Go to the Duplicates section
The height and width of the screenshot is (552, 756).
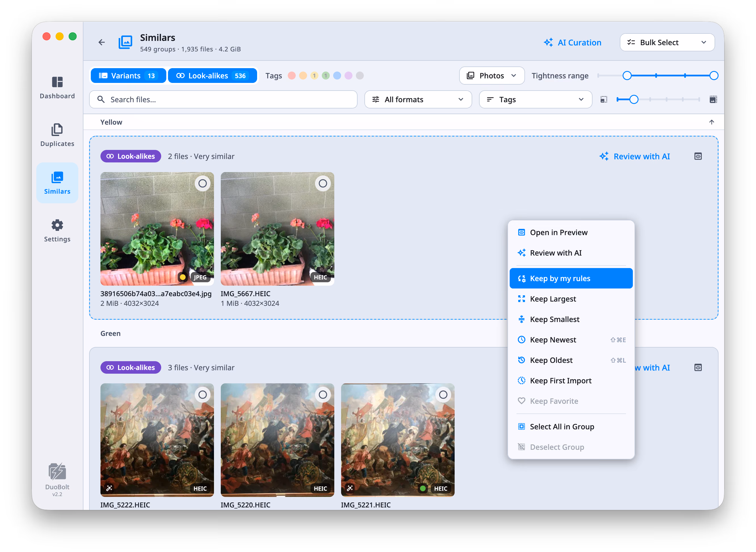(57, 135)
